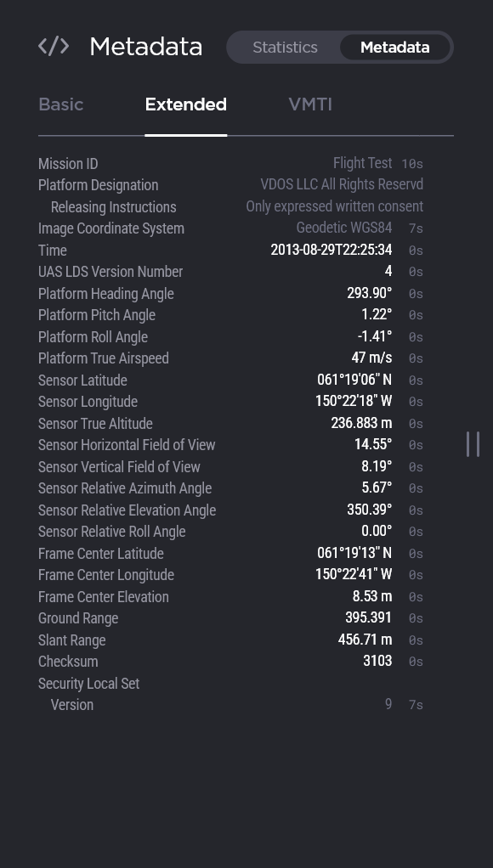Click the Time value 2013-08-29T22:25:34

(331, 251)
